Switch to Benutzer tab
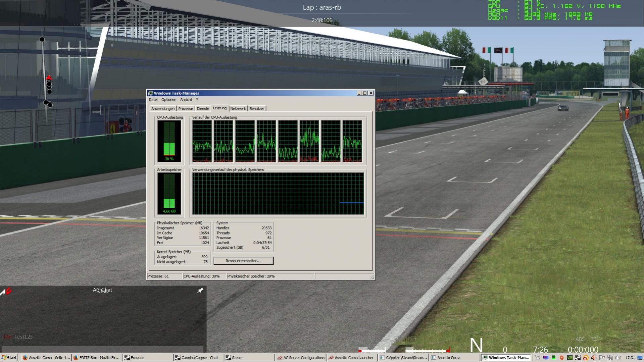Viewport: 644px width, 362px height. 257,109
